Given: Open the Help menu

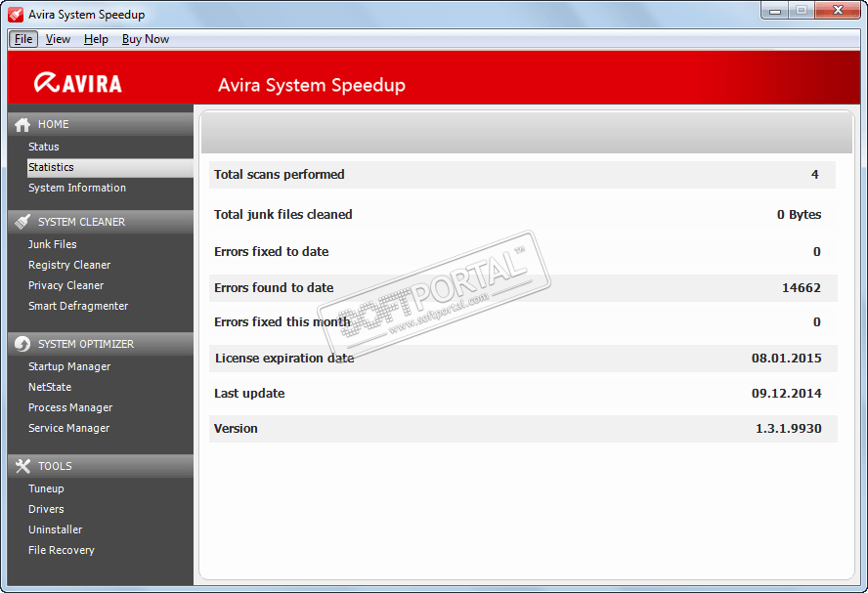Looking at the screenshot, I should [96, 39].
